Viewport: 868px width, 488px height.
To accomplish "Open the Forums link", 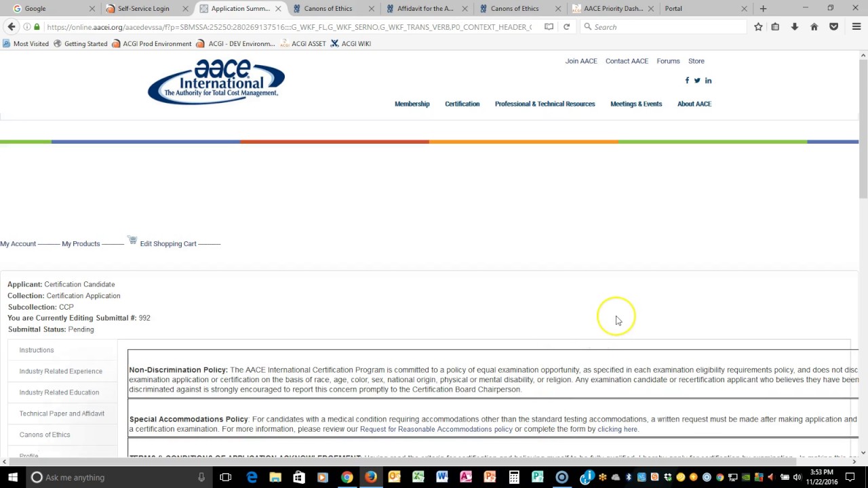I will point(668,61).
